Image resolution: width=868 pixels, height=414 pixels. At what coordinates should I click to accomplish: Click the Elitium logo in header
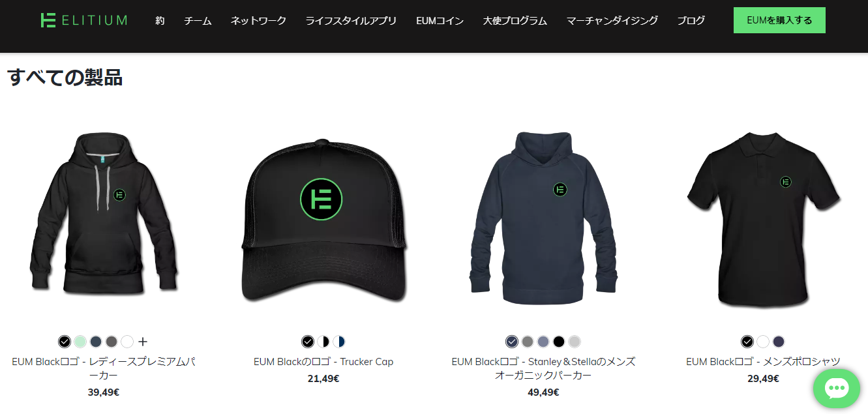coord(83,20)
